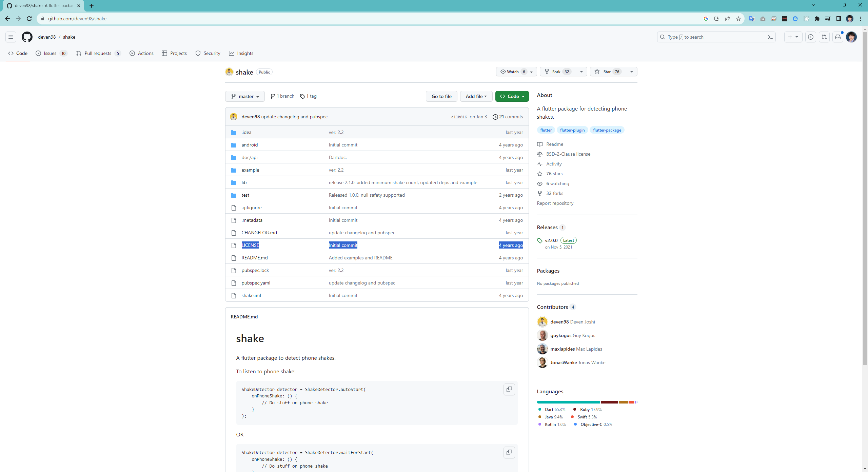Click the issues icon in header
868x472 pixels.
click(x=811, y=37)
